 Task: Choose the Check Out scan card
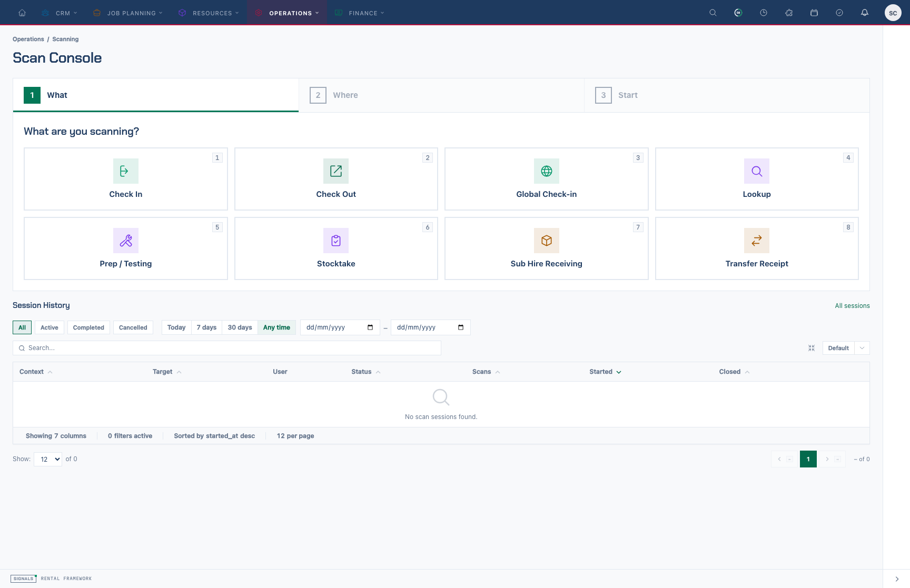pos(336,179)
